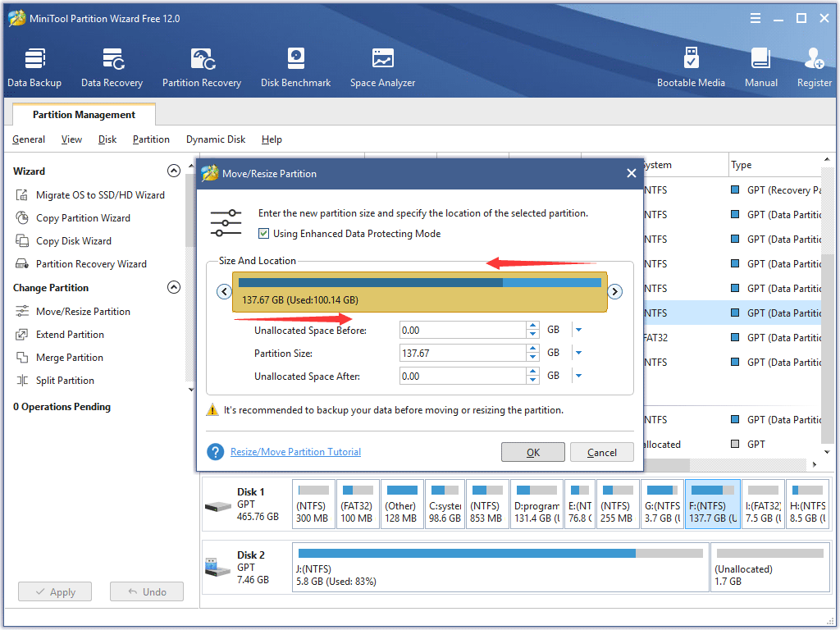Click the Undo button

[x=147, y=592]
